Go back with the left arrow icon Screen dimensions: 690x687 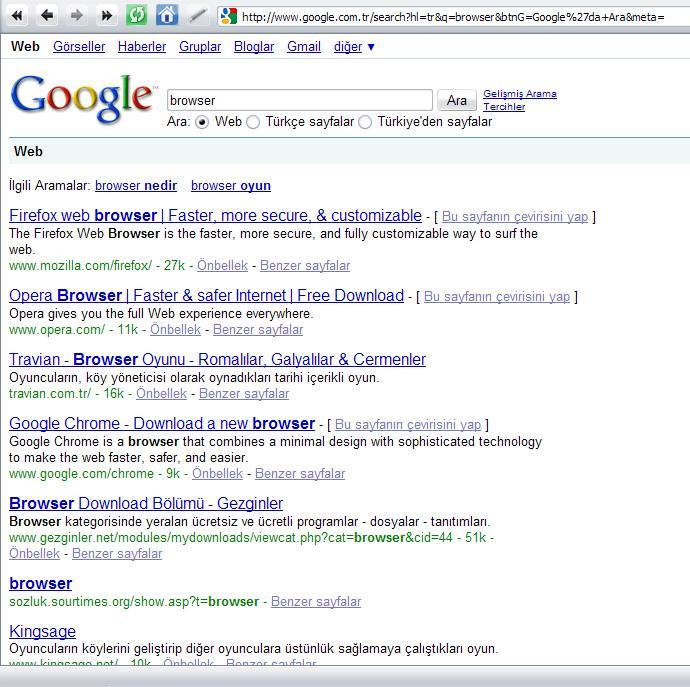tap(47, 16)
